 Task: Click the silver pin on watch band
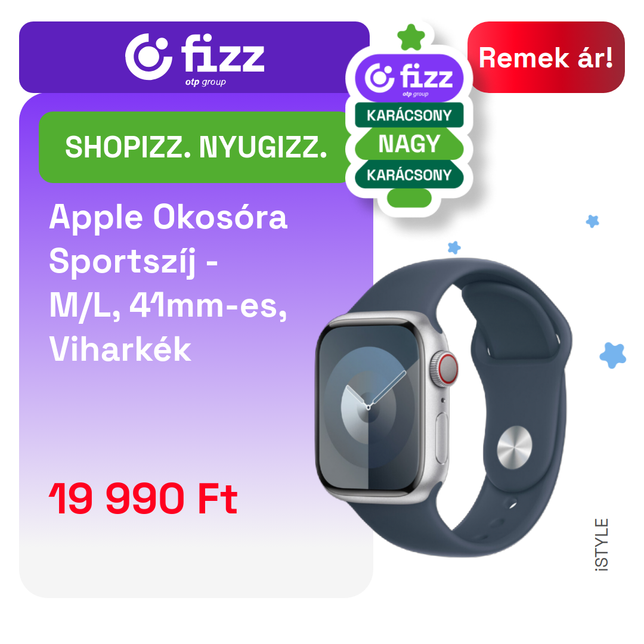pyautogui.click(x=514, y=447)
